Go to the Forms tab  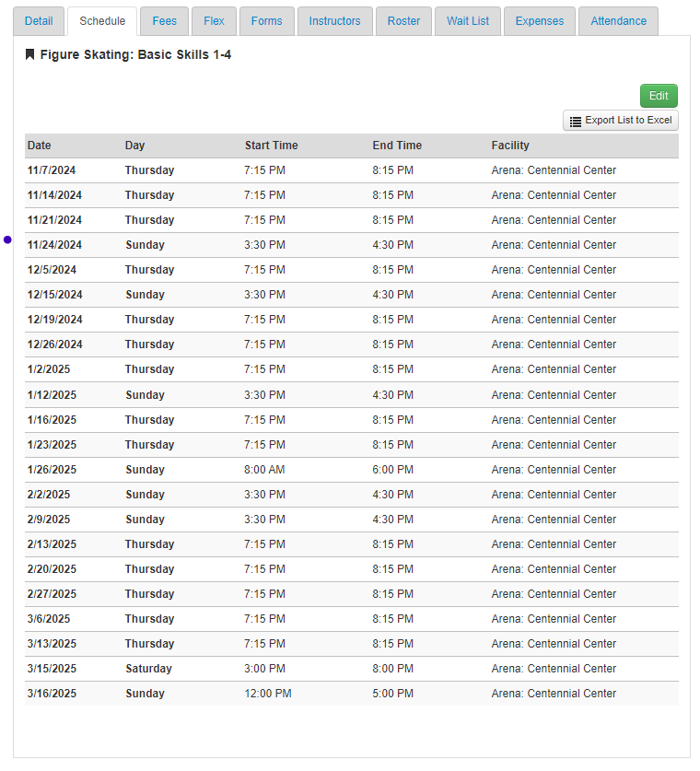[267, 21]
